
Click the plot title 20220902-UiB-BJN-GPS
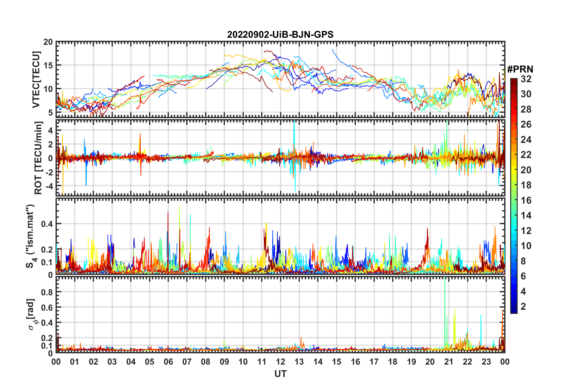(280, 35)
